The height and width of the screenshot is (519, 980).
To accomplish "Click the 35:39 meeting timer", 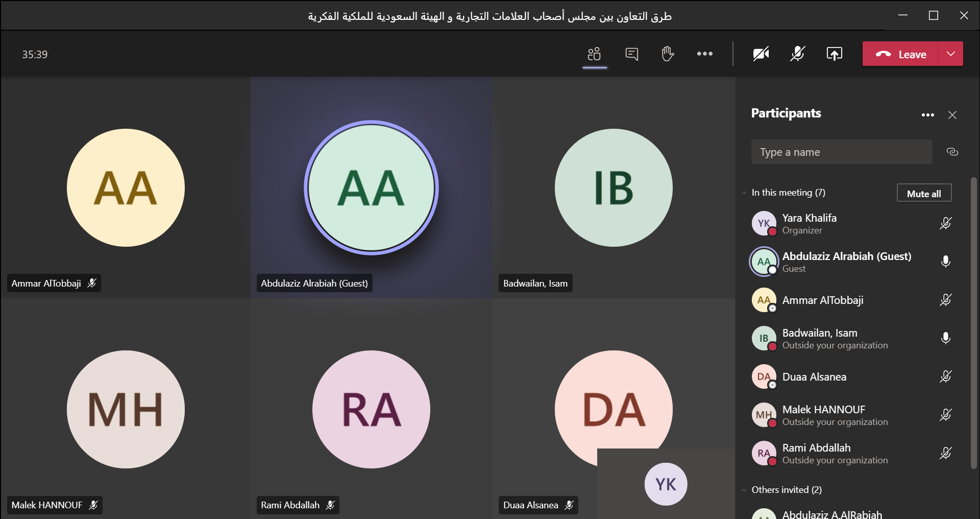I will [x=35, y=55].
